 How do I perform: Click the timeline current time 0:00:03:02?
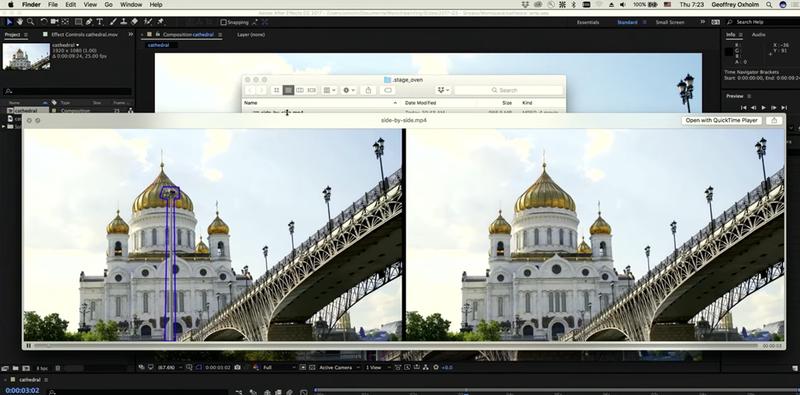(22, 390)
